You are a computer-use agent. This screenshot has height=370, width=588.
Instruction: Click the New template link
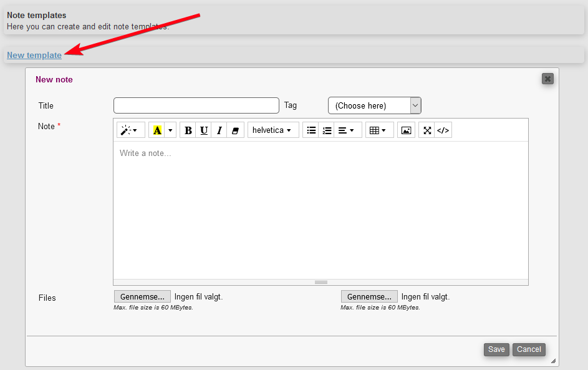[34, 55]
